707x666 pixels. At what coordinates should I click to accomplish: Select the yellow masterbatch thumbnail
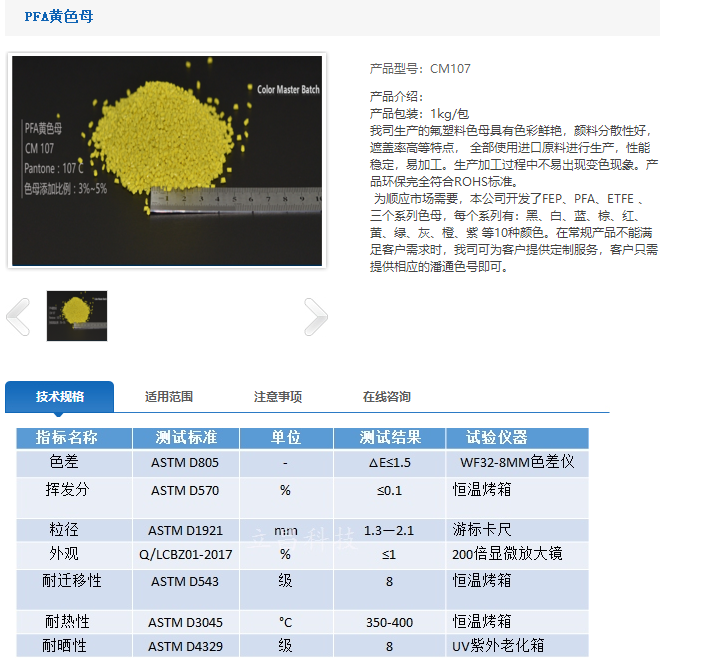pos(77,316)
